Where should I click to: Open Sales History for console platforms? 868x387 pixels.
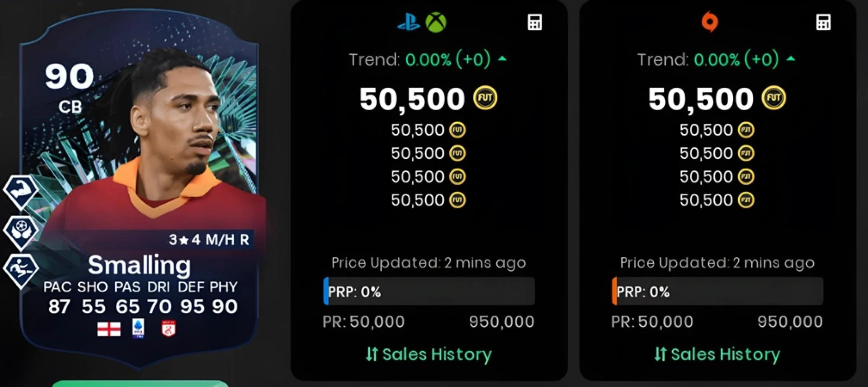point(429,354)
